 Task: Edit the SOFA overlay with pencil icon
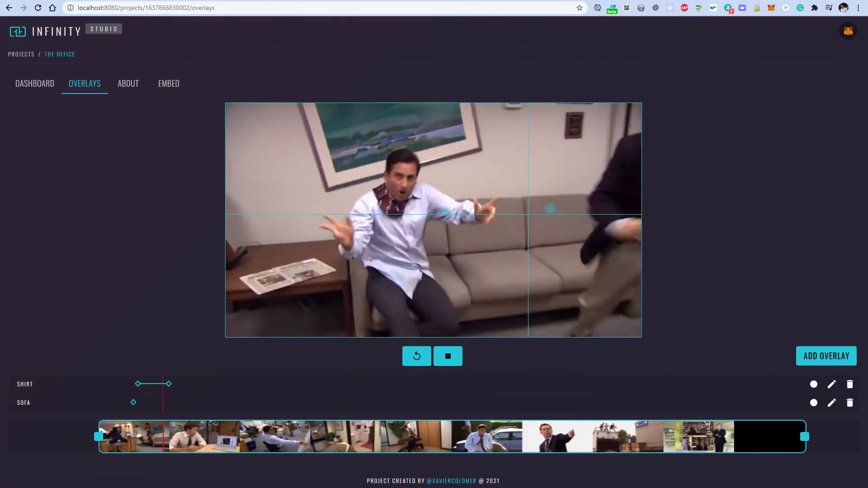click(x=831, y=403)
